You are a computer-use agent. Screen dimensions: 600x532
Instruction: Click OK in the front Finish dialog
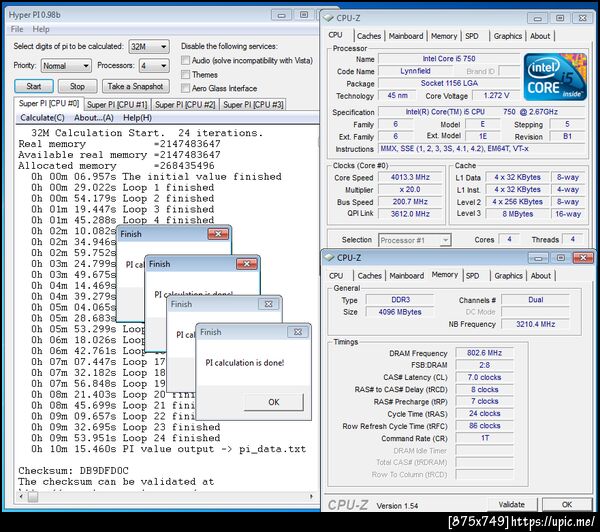click(x=274, y=402)
